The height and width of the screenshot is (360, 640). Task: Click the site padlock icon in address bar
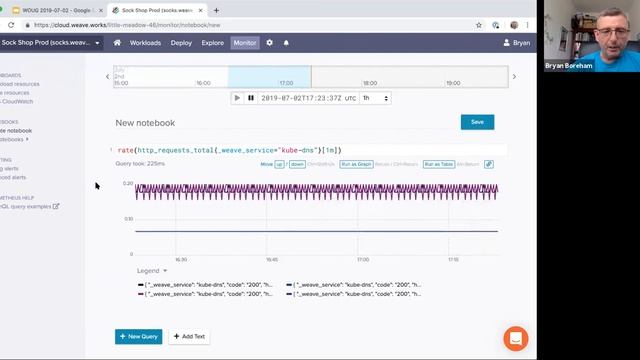(x=28, y=25)
